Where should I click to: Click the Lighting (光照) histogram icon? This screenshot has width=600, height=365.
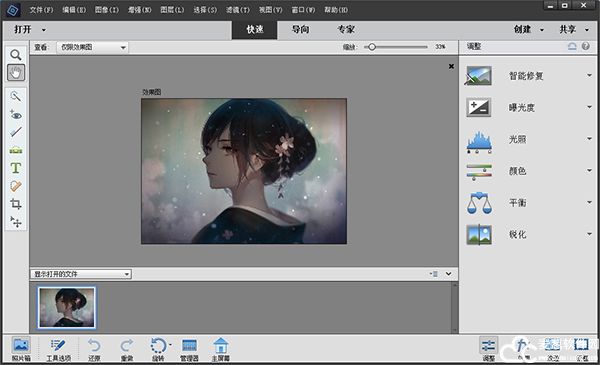(479, 142)
